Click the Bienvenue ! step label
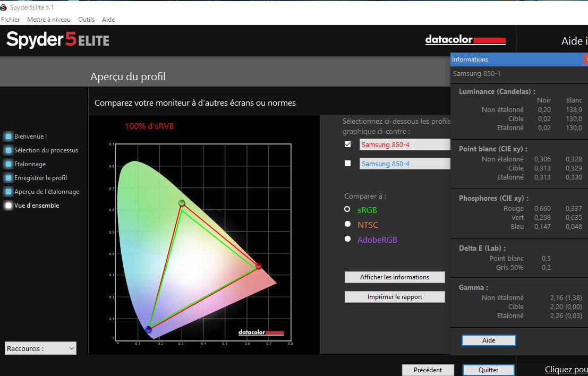Screen dimensions: 588x376 (x=30, y=136)
